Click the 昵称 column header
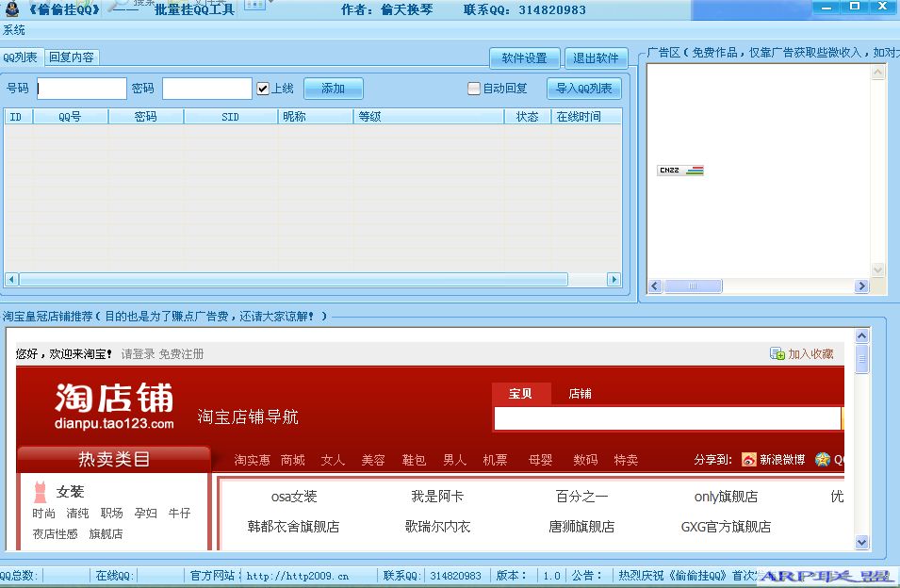Image resolution: width=900 pixels, height=588 pixels. coord(315,117)
